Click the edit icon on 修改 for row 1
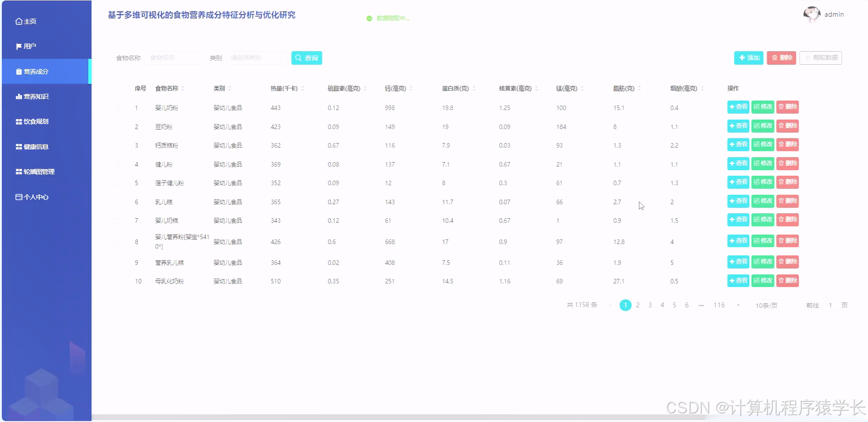 [757, 107]
